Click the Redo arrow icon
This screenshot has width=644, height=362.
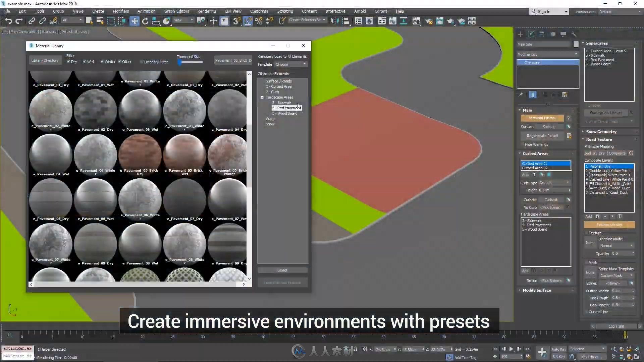pyautogui.click(x=19, y=21)
